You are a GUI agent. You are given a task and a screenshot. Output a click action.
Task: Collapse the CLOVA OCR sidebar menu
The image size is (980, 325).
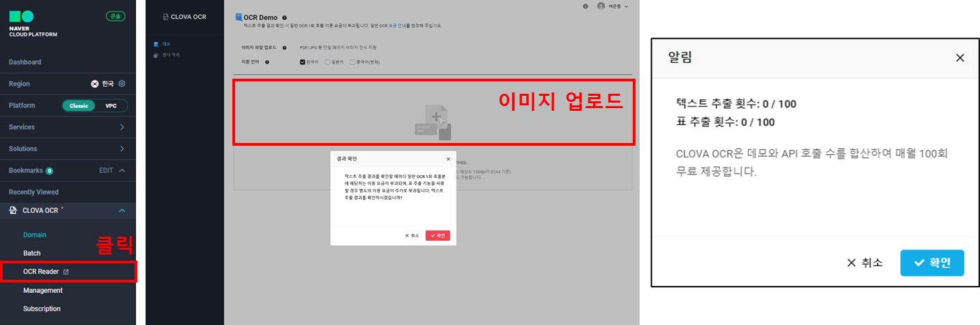[122, 211]
